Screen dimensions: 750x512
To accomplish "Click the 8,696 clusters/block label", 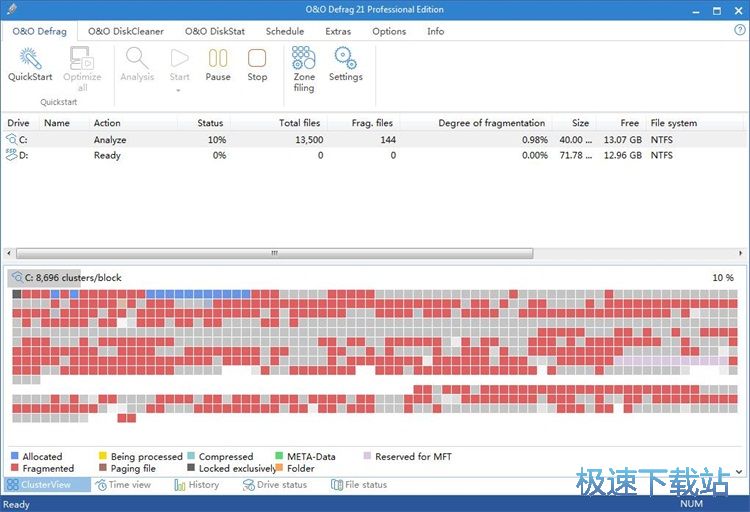I will coord(78,278).
